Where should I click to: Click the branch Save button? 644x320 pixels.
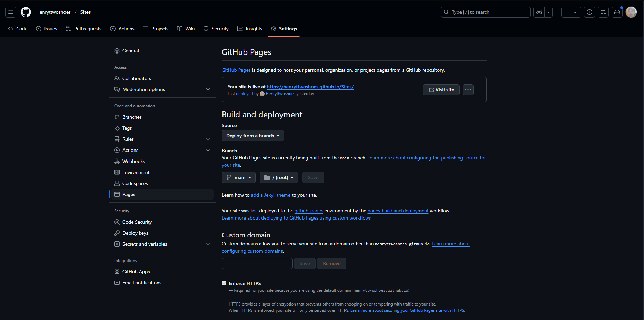[x=313, y=177]
